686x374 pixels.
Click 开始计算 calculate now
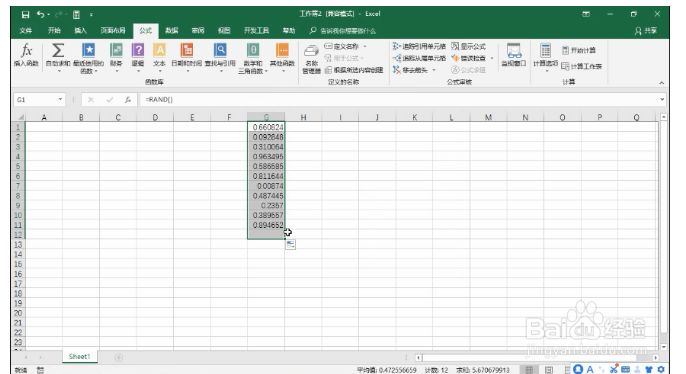tap(578, 50)
